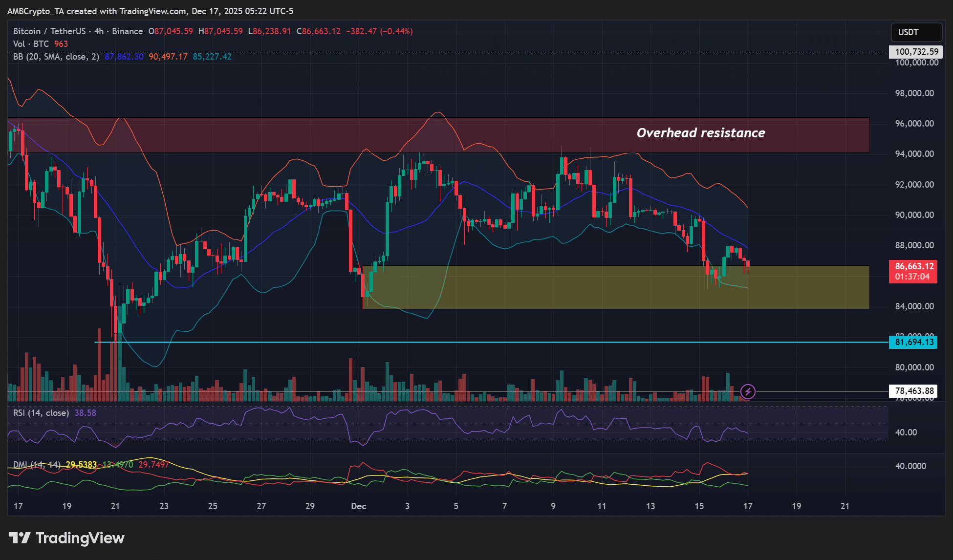
Task: Click the purple lightning quick-trade icon
Action: pyautogui.click(x=747, y=390)
